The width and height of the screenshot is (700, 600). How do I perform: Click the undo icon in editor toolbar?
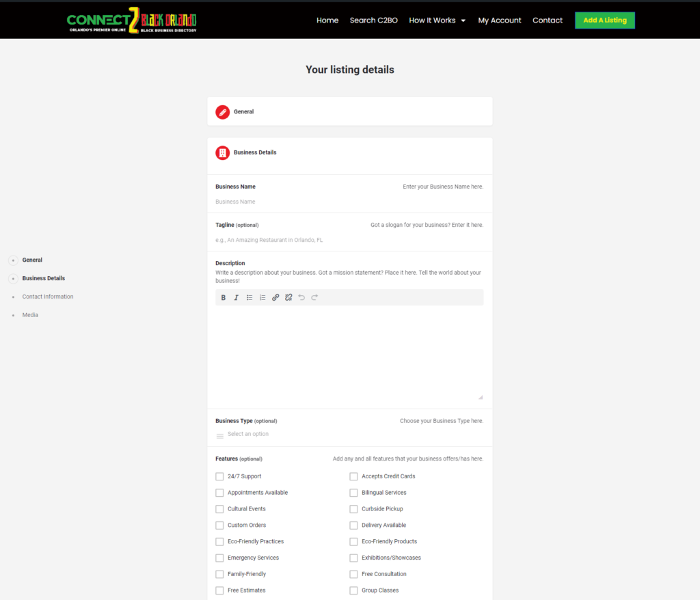[x=301, y=297]
